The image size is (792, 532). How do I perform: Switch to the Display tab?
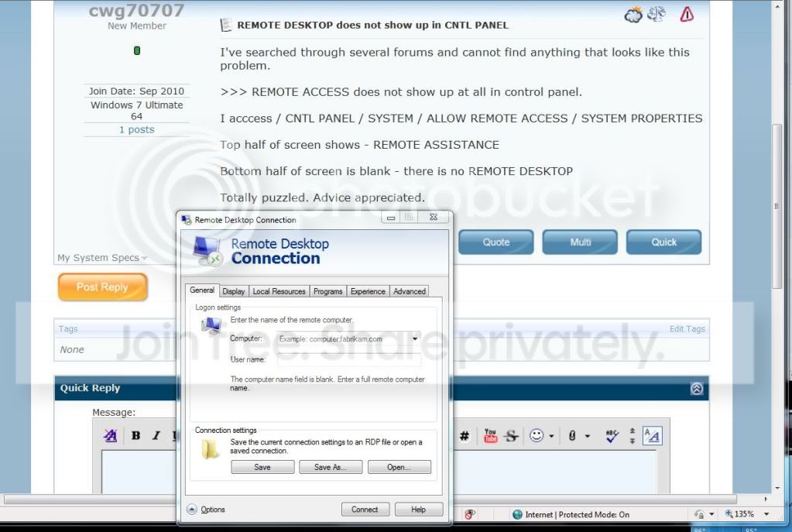coord(233,291)
